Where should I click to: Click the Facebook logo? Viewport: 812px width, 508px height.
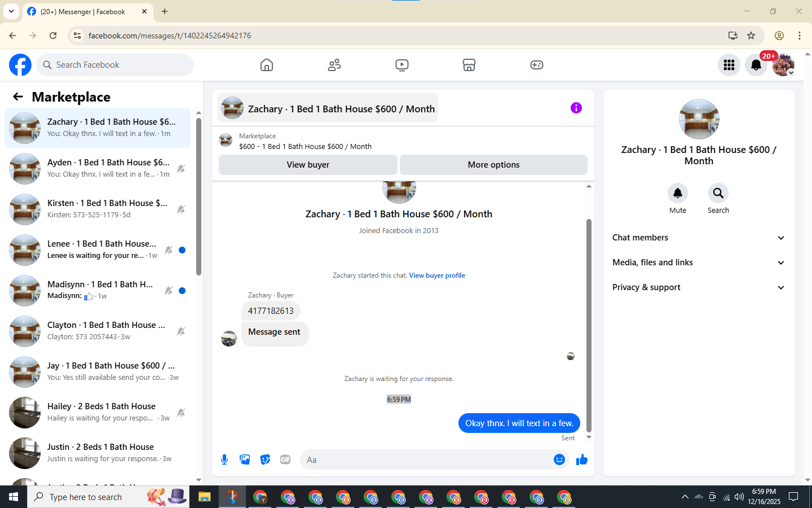pyautogui.click(x=20, y=65)
